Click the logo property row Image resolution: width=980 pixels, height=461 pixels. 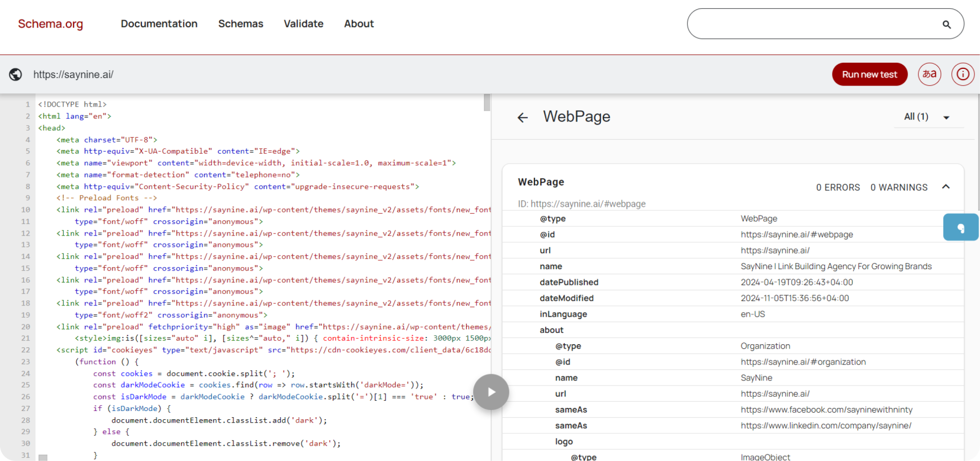733,442
